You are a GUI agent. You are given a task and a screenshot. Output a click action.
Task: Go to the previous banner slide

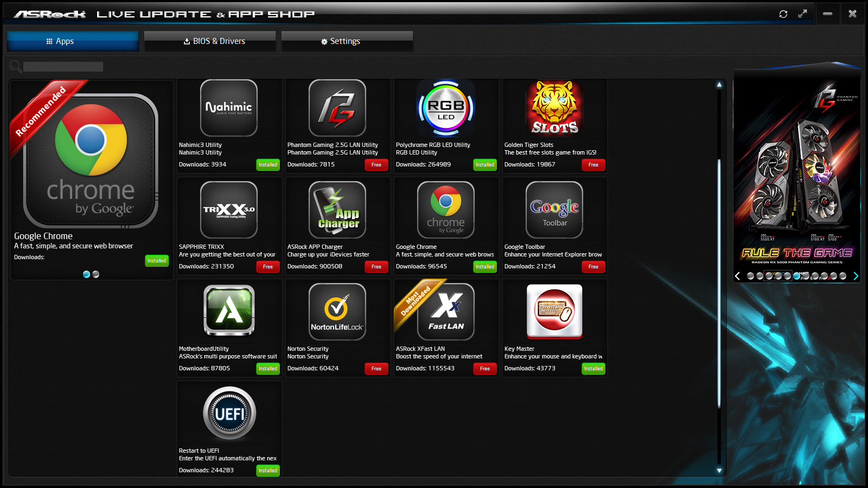pyautogui.click(x=738, y=276)
